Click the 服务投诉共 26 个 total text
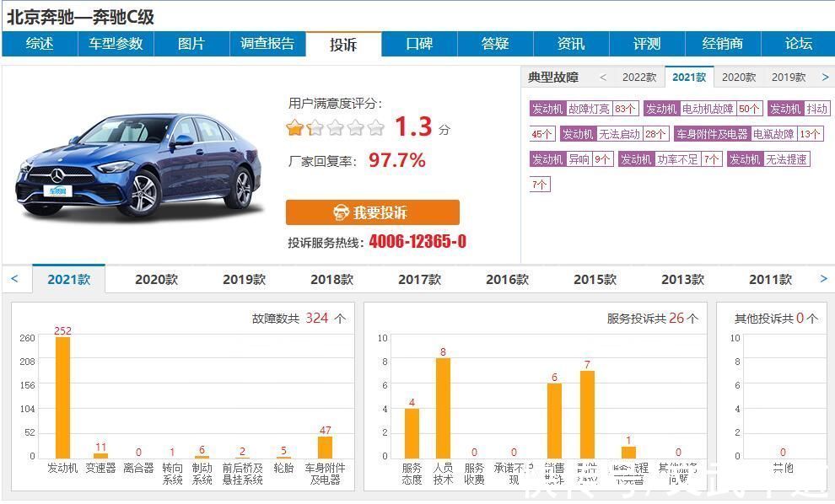 (x=653, y=319)
